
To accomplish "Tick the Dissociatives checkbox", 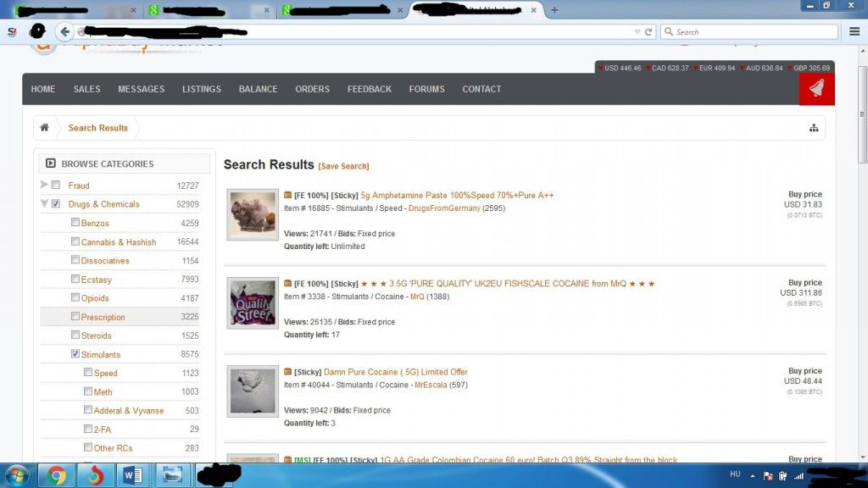I will [75, 260].
